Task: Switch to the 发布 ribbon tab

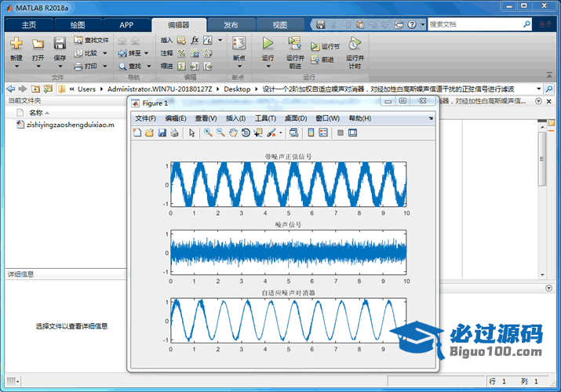Action: (231, 25)
